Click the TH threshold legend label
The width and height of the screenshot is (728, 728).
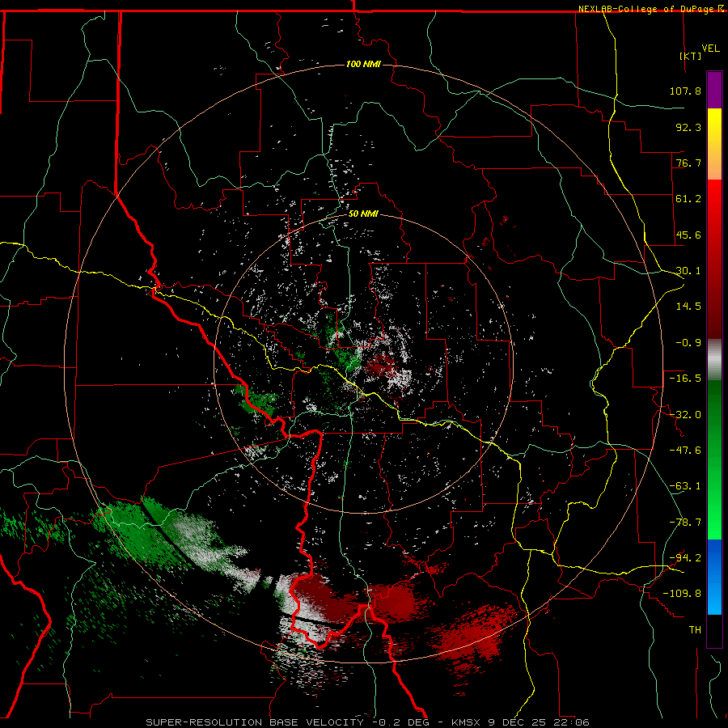tap(695, 630)
